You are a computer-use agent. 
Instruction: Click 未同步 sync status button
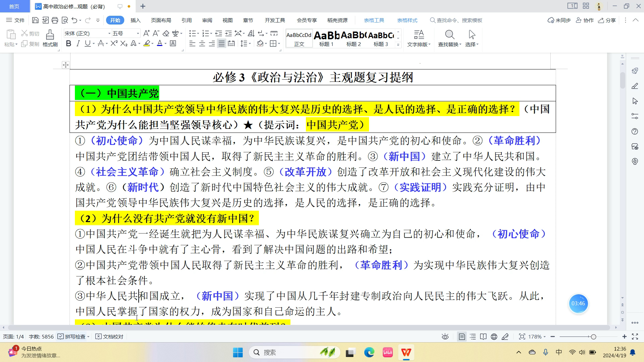point(559,20)
